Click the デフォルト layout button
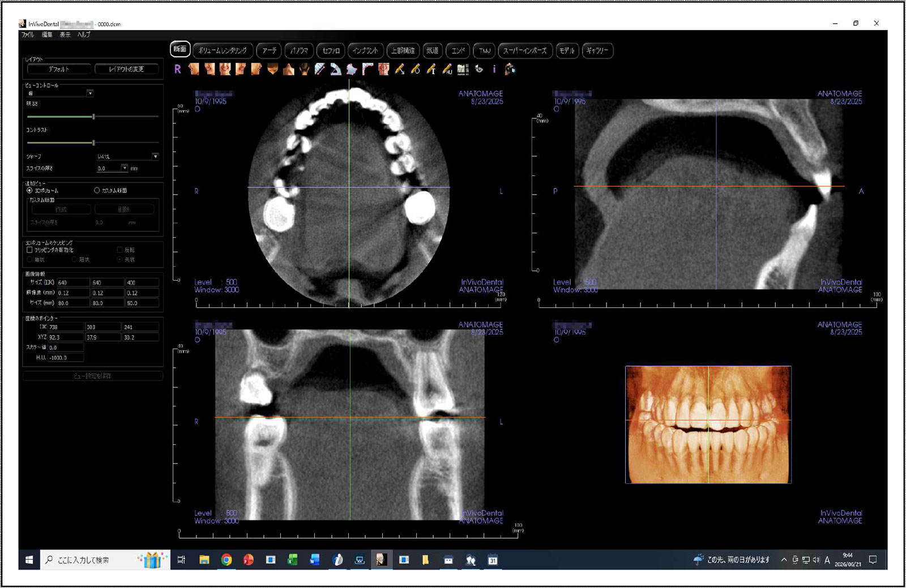The height and width of the screenshot is (588, 906). pos(59,69)
